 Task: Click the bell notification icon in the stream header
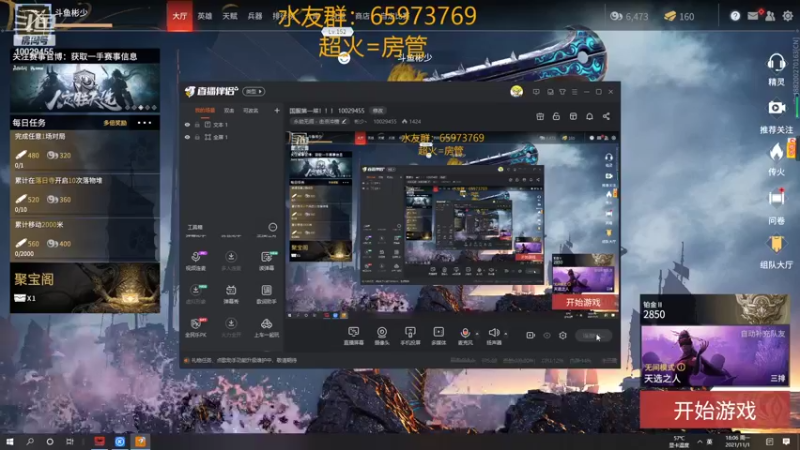589,116
